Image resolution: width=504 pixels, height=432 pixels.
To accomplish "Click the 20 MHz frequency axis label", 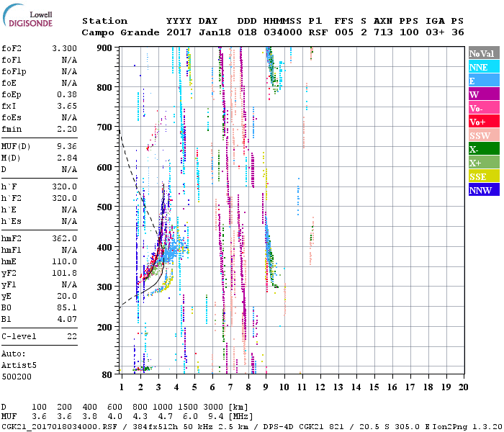I will (463, 387).
